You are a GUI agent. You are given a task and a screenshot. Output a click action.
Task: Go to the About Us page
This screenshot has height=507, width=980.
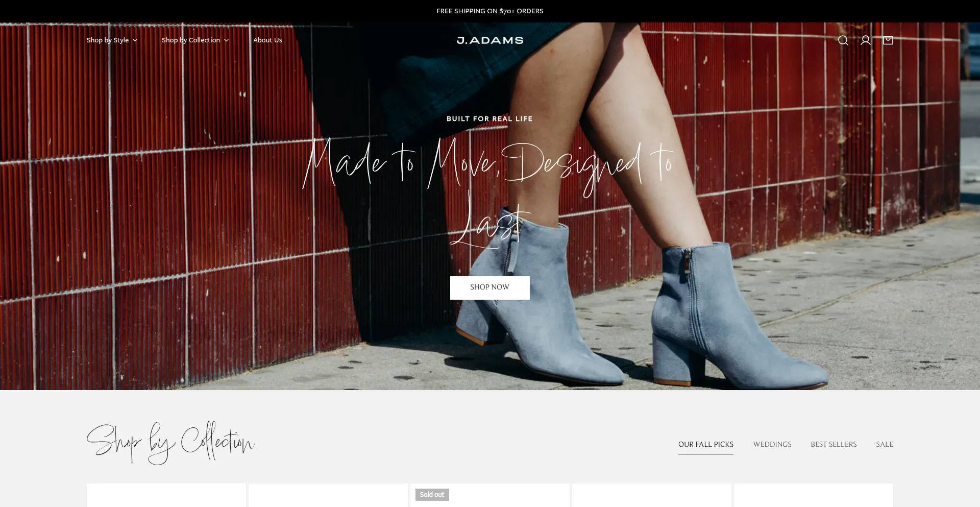[x=267, y=40]
